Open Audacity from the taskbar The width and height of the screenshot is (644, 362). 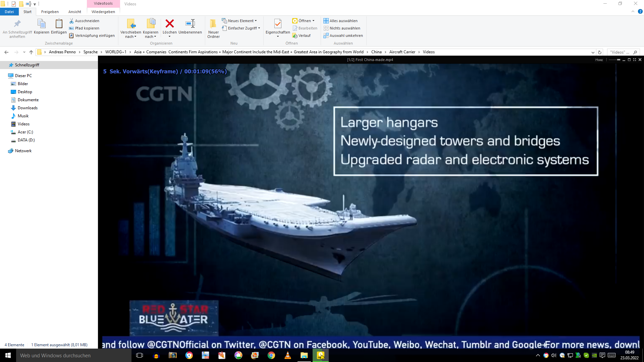pos(156,355)
